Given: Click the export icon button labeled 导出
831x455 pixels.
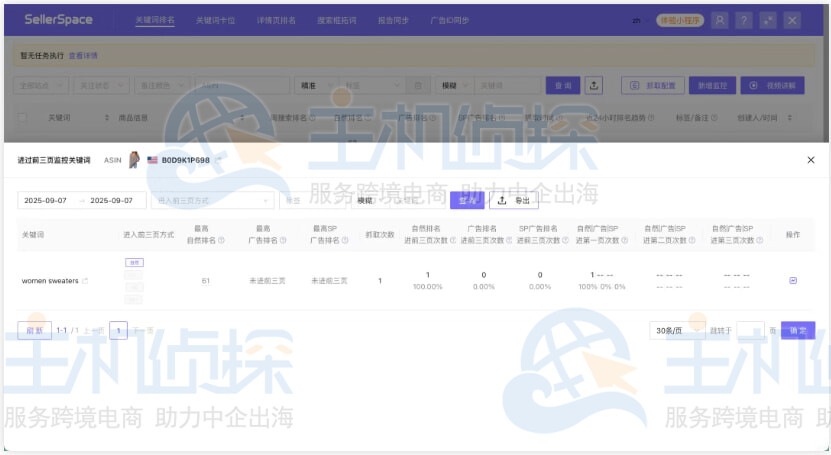Looking at the screenshot, I should coord(513,200).
